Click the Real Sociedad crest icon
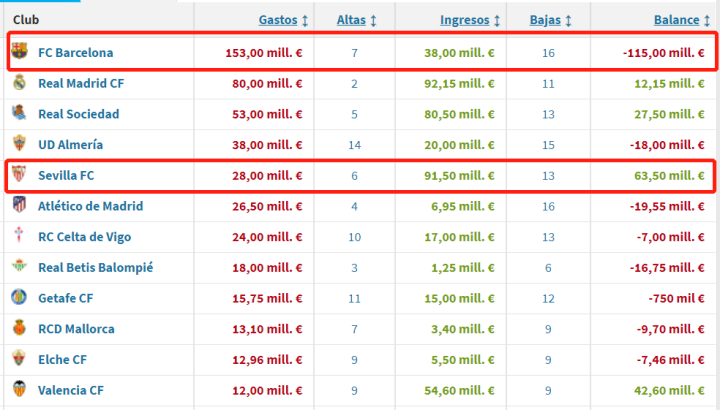 [19, 112]
